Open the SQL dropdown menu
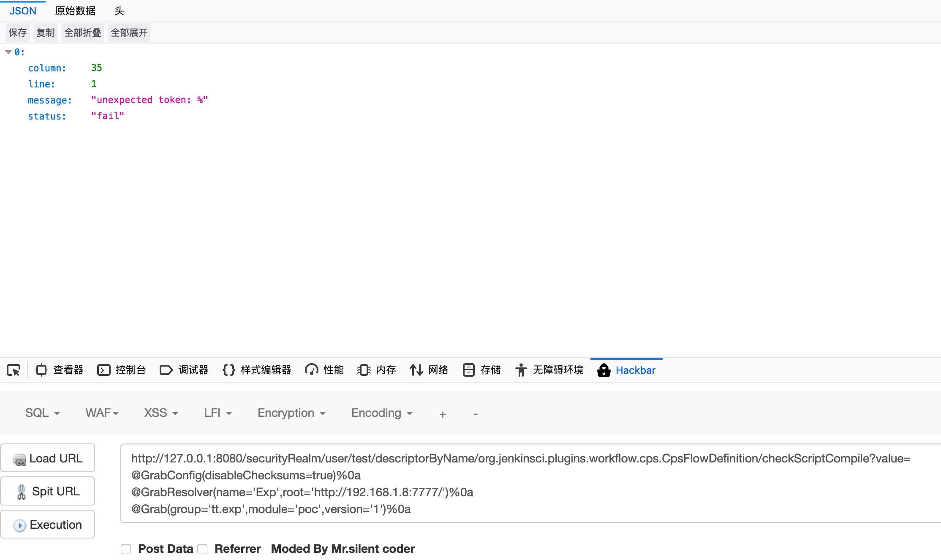Viewport: 941px width, 560px height. point(43,413)
